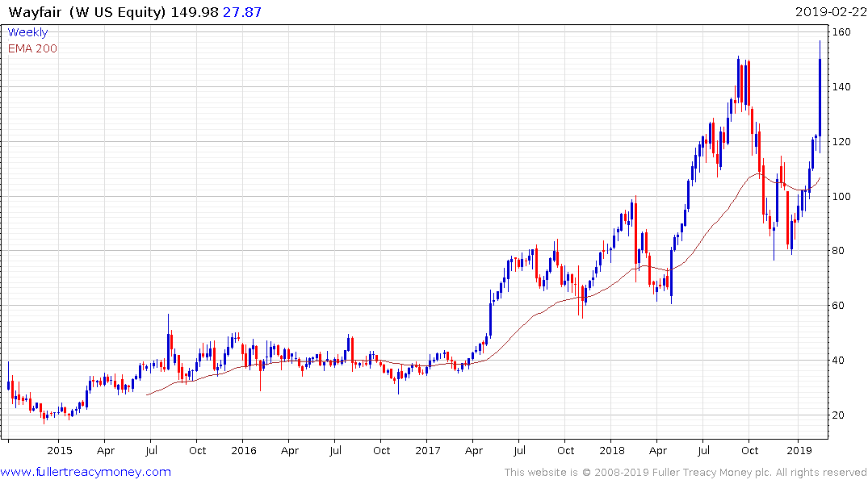Image resolution: width=868 pixels, height=484 pixels.
Task: Click the Jul label following 2016
Action: [335, 450]
